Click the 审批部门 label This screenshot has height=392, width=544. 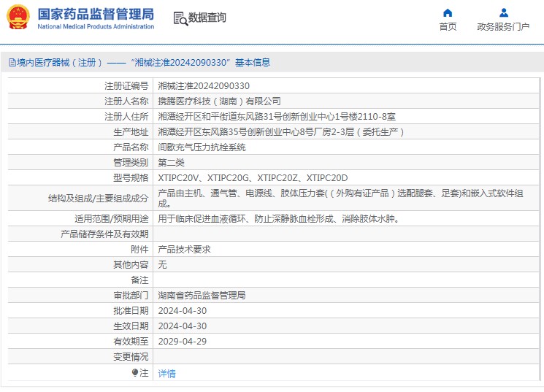click(131, 295)
